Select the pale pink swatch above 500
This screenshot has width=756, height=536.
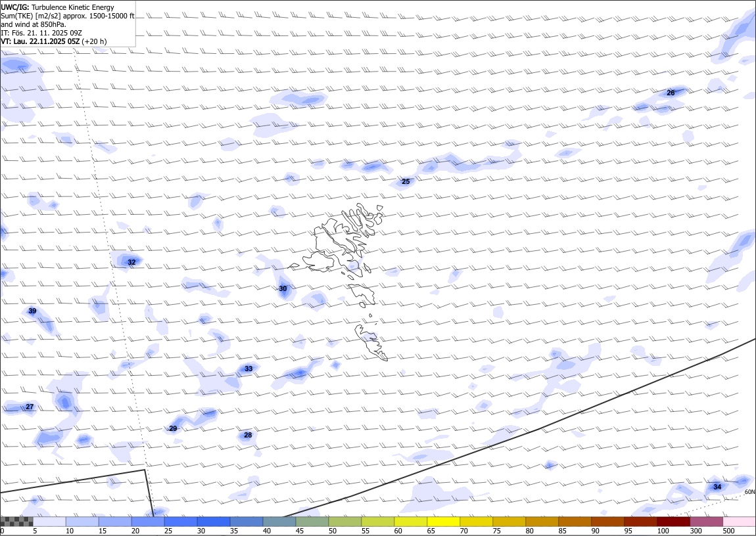[739, 522]
